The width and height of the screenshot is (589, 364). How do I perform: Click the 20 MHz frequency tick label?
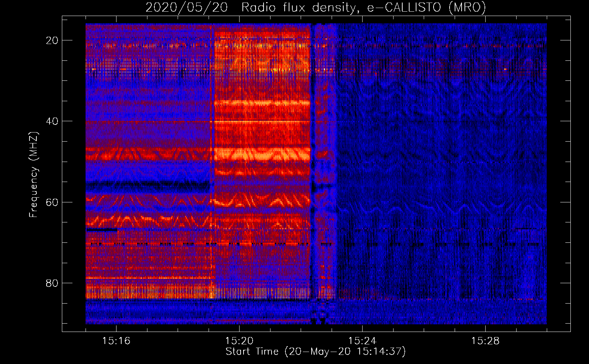[x=52, y=40]
